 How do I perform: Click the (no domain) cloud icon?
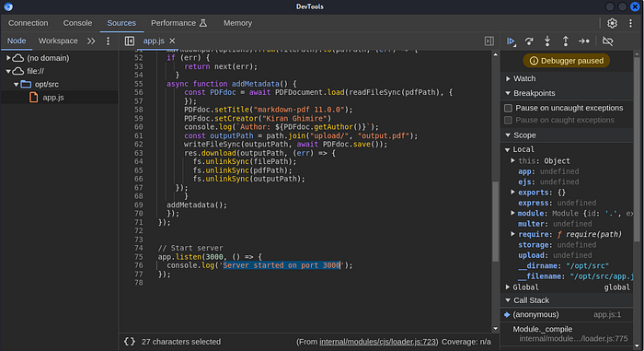[18, 58]
